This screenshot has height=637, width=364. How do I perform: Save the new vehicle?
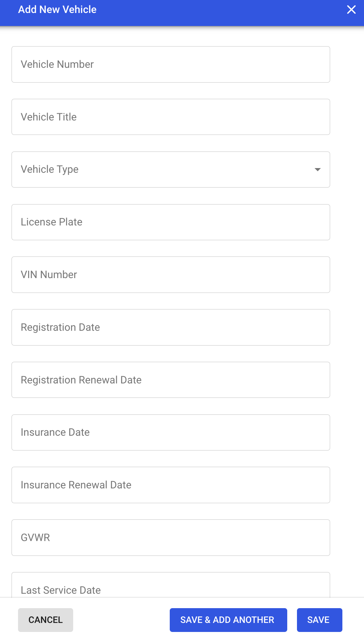(319, 620)
